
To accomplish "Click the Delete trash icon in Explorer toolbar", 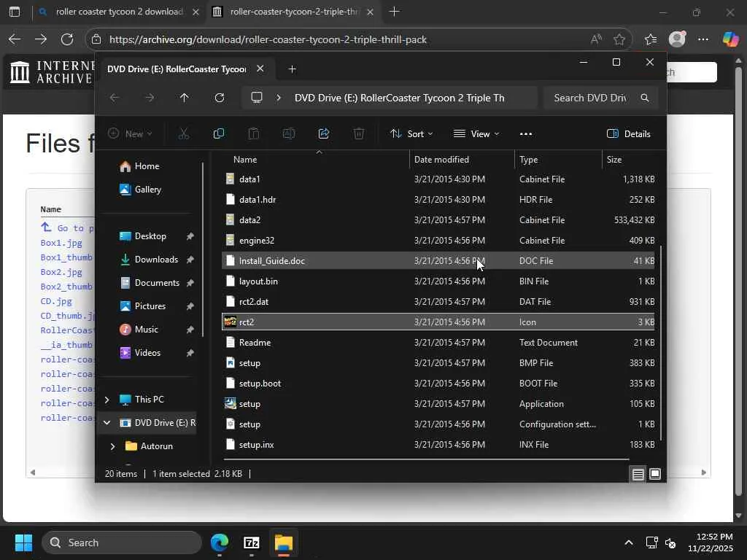I will point(359,134).
